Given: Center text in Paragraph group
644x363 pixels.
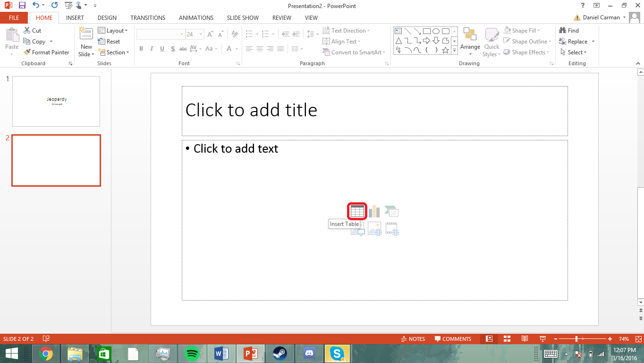Looking at the screenshot, I should pyautogui.click(x=259, y=49).
